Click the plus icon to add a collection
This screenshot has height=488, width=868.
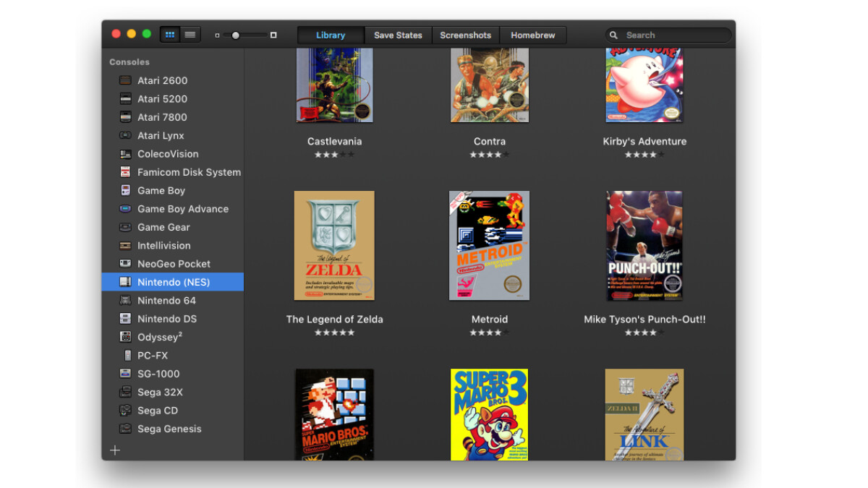point(115,450)
